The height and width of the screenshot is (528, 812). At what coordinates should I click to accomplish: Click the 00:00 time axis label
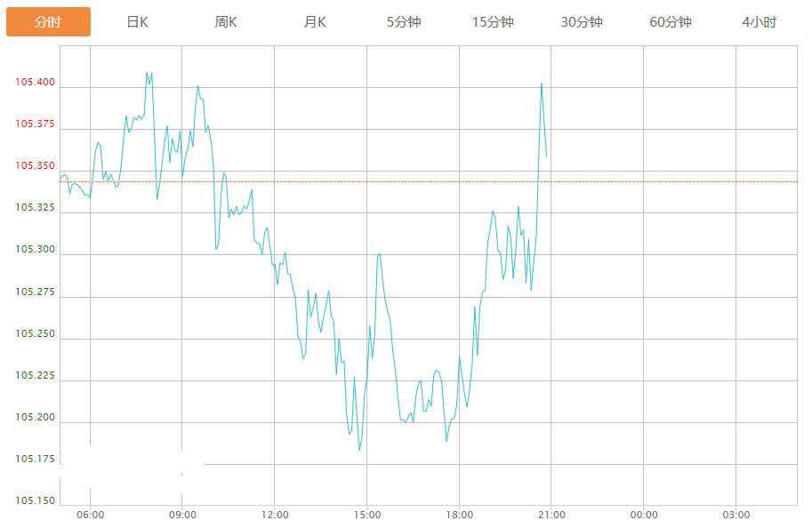tap(644, 515)
